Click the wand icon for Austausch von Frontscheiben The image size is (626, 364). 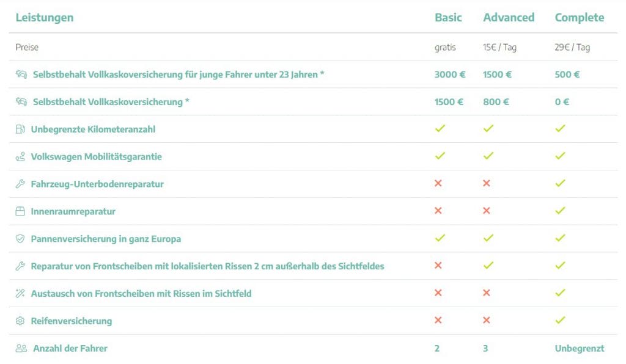[x=20, y=293]
